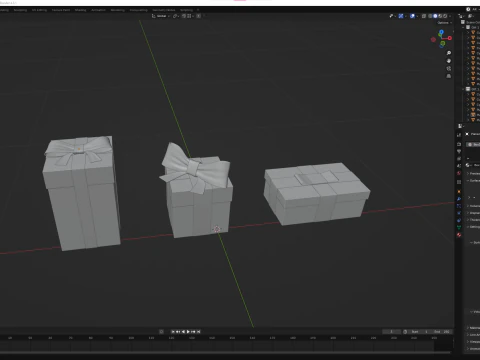Open the Geometry Nodes workspace tab
The height and width of the screenshot is (360, 480).
164,10
